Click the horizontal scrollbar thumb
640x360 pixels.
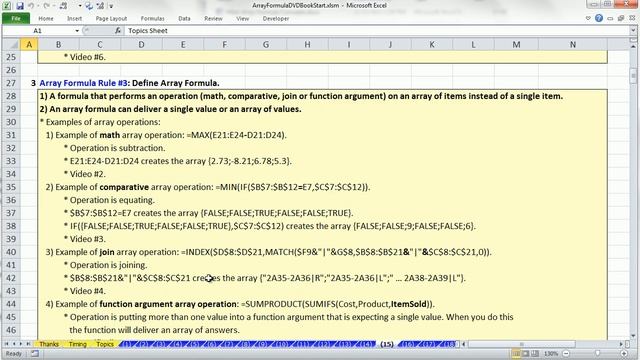click(521, 344)
